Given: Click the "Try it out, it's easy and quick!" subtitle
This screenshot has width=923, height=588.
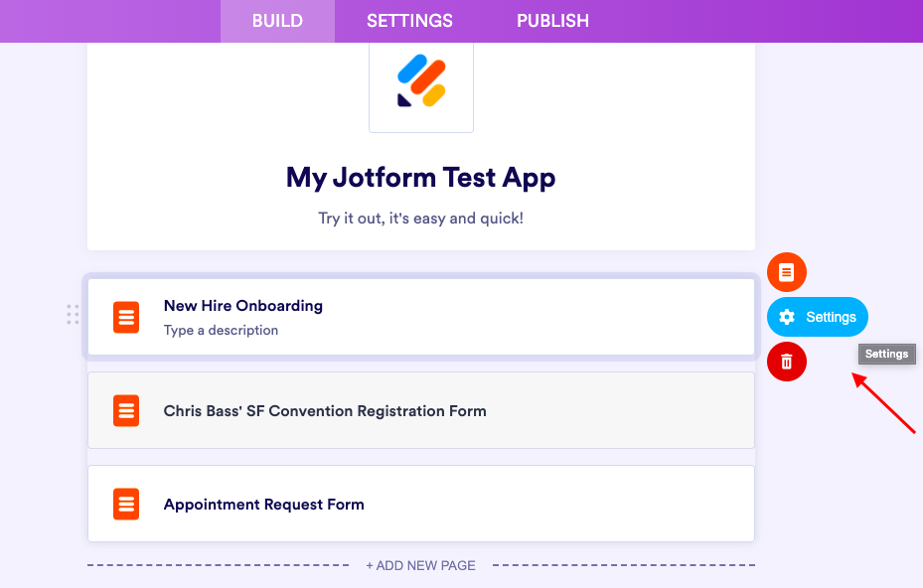Looking at the screenshot, I should [420, 218].
